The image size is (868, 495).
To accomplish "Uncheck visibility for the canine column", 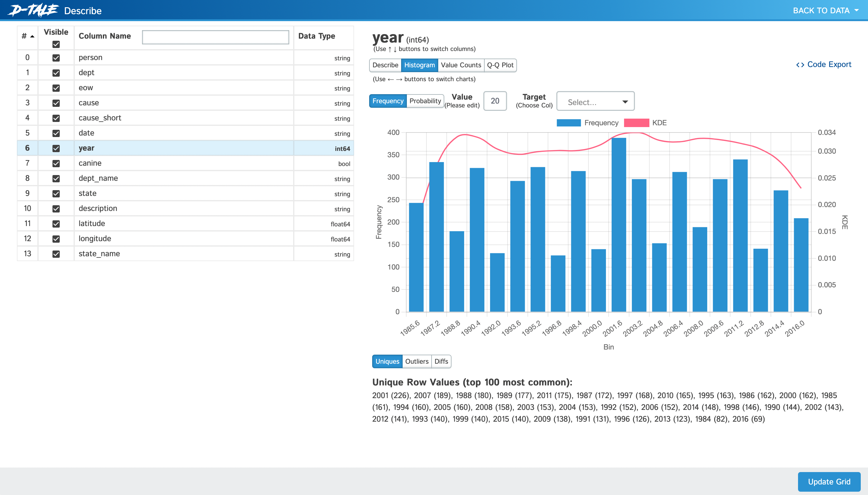I will point(56,164).
